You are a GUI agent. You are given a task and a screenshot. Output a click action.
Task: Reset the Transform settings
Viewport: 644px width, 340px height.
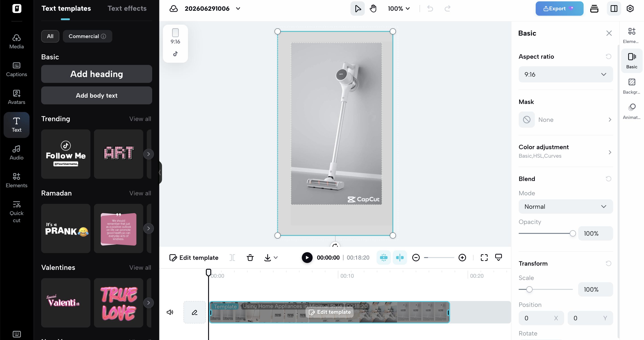pos(608,263)
